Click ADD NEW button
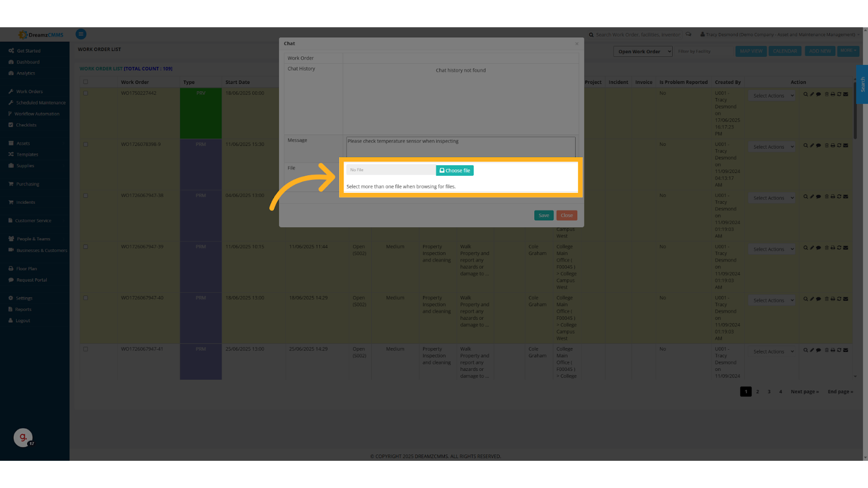Viewport: 868px width, 488px height. click(x=820, y=51)
